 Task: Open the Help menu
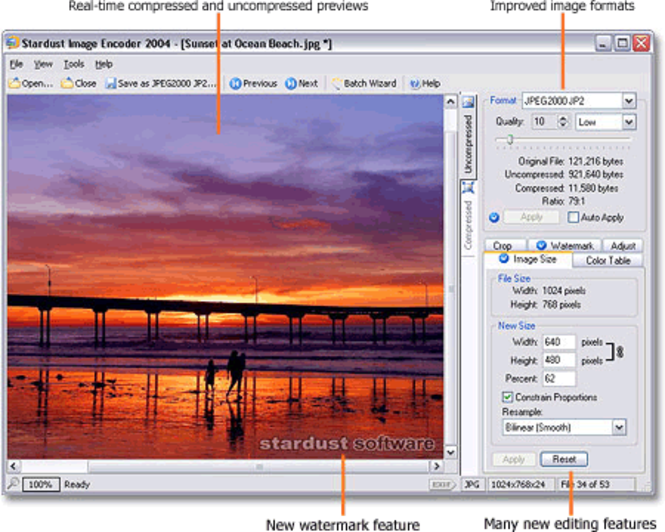tap(103, 64)
